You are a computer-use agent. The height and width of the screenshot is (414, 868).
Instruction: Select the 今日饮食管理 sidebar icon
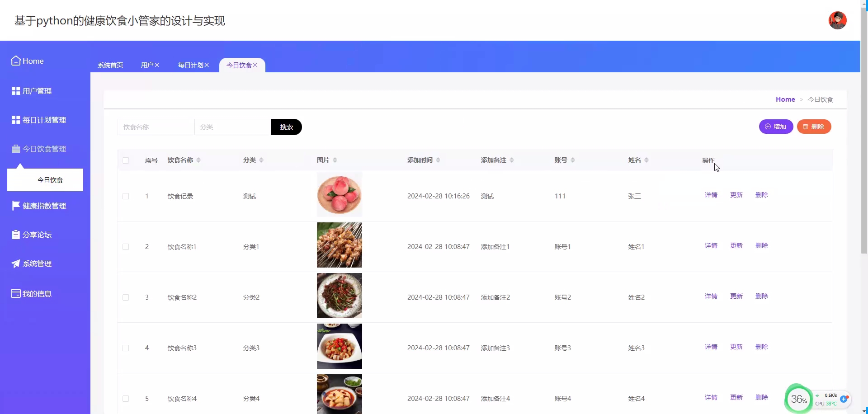coord(15,148)
